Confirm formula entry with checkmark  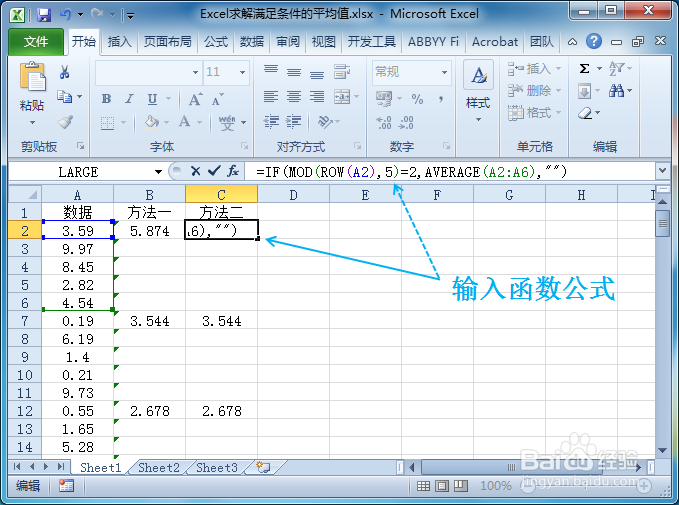[x=214, y=171]
